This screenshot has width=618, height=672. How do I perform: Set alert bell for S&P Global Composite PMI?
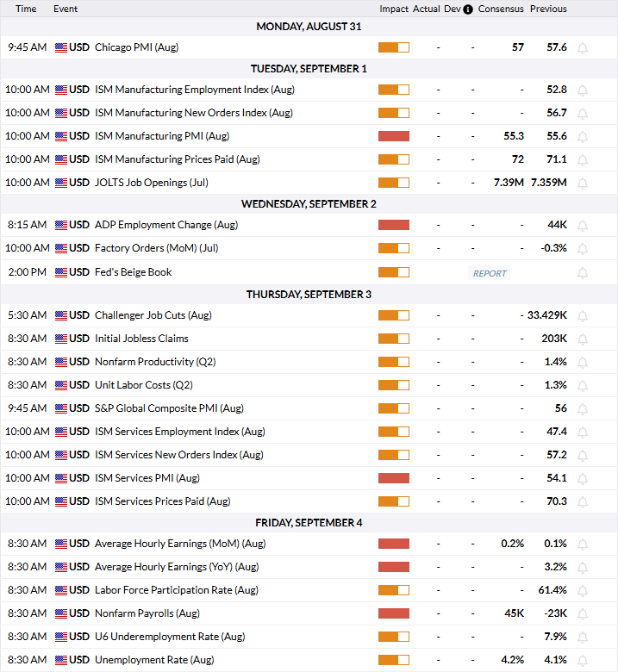pyautogui.click(x=583, y=409)
